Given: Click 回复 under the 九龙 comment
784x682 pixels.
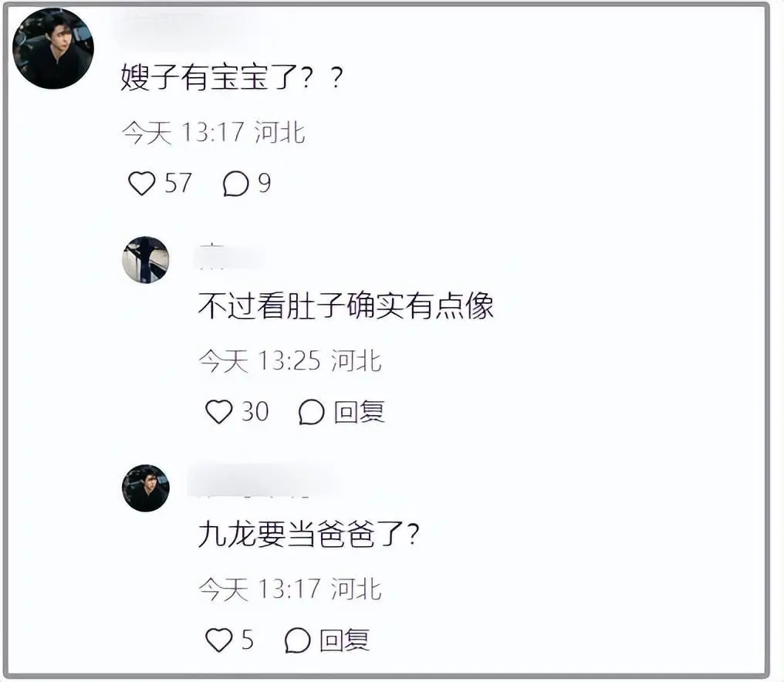Looking at the screenshot, I should pos(345,640).
